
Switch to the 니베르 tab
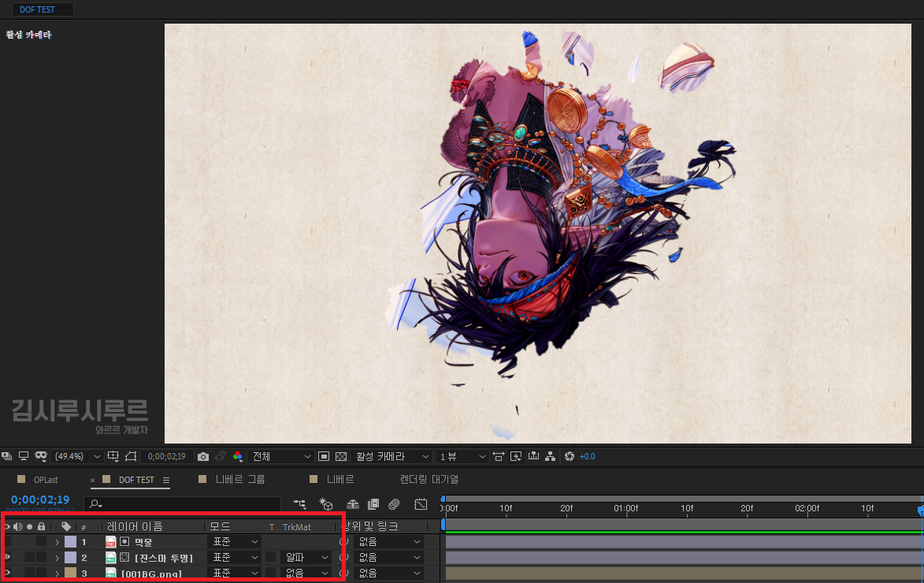tap(340, 480)
